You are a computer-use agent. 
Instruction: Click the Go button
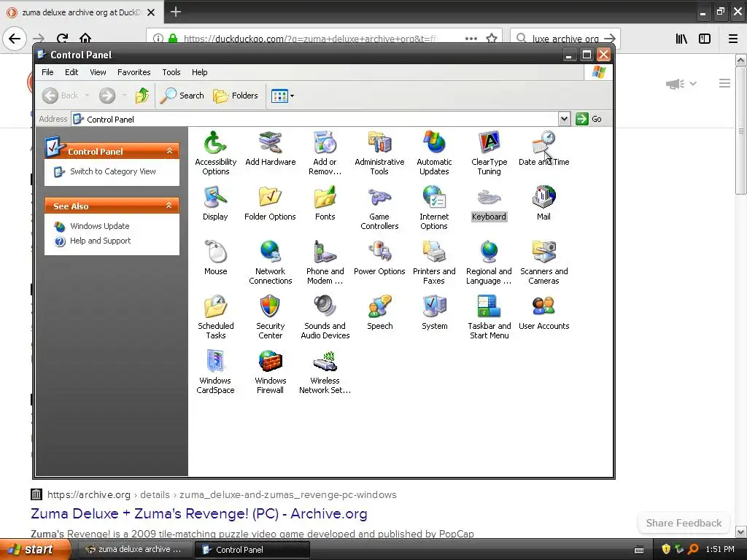coord(589,119)
